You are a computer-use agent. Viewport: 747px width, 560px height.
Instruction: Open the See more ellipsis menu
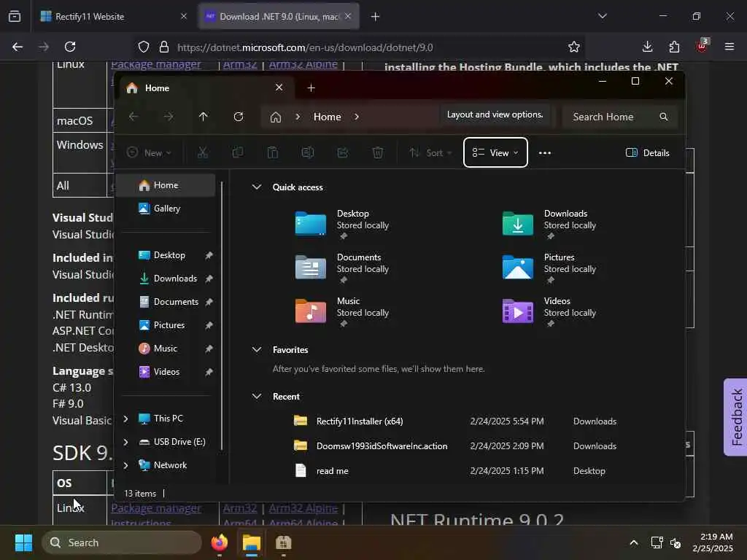coord(544,153)
